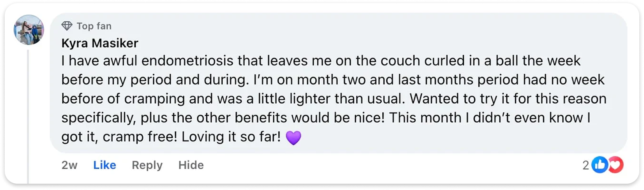Viewport: 644px width, 190px height.
Task: Click the "Loving it so far!" text
Action: pyautogui.click(x=231, y=137)
